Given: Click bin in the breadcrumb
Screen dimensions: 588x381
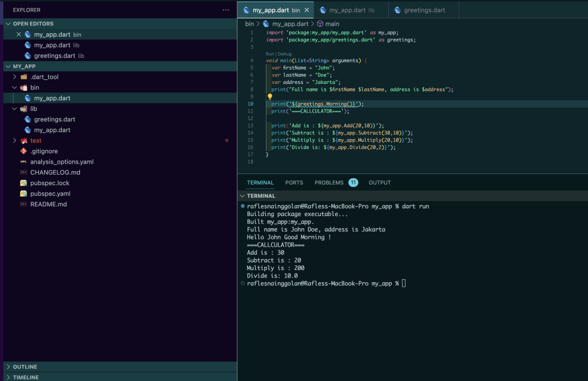Looking at the screenshot, I should 249,24.
